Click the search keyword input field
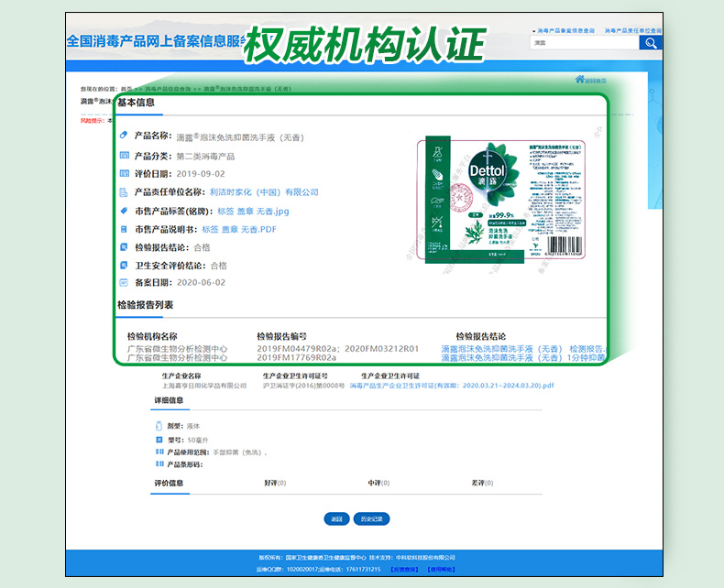 click(584, 43)
